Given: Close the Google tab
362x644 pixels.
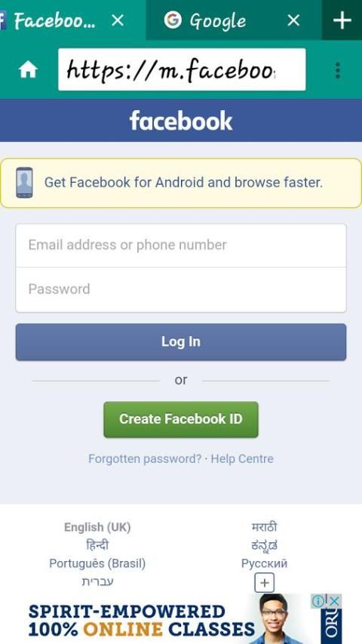Looking at the screenshot, I should (293, 20).
